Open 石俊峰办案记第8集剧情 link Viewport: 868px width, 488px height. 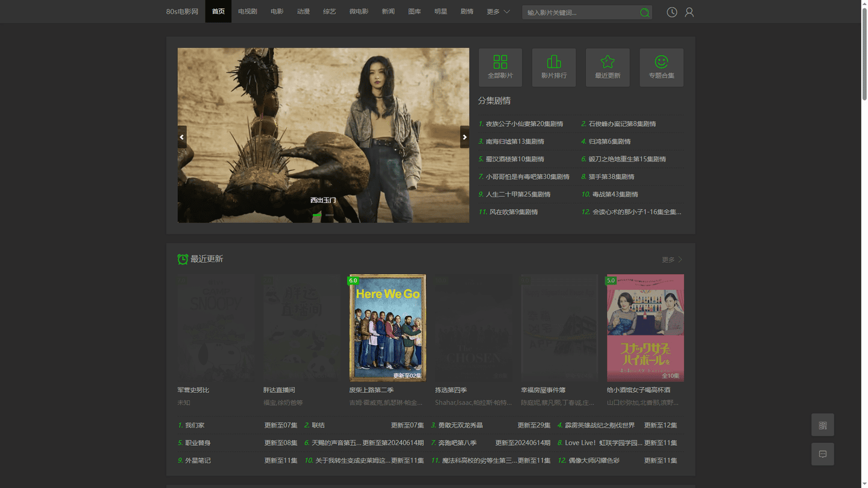tap(622, 124)
